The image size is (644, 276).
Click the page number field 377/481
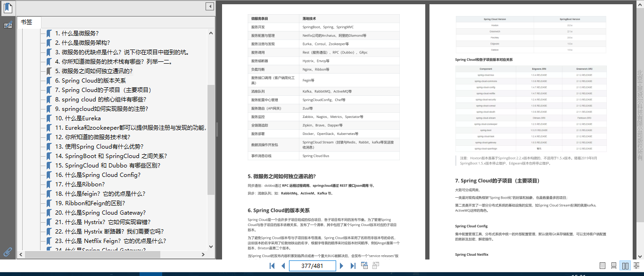point(312,266)
